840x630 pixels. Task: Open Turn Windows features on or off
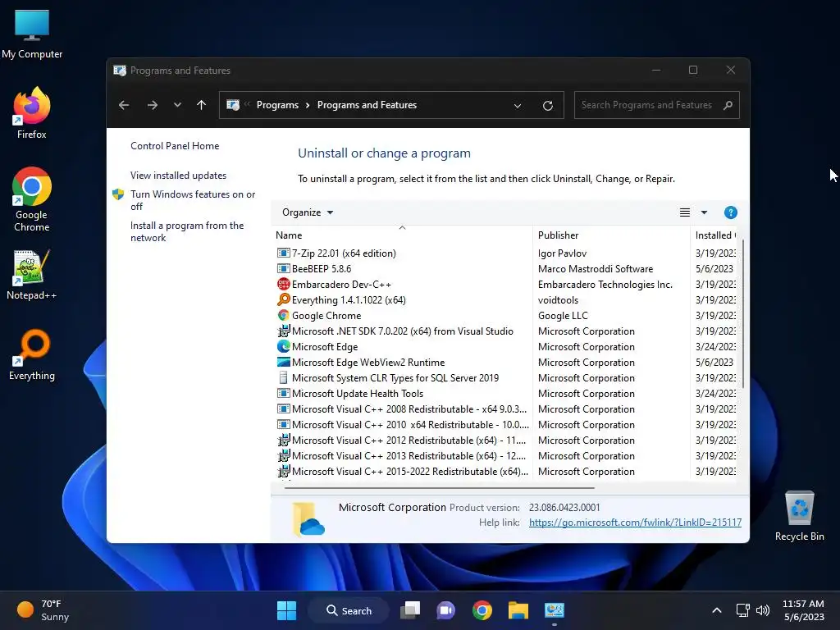click(x=193, y=200)
